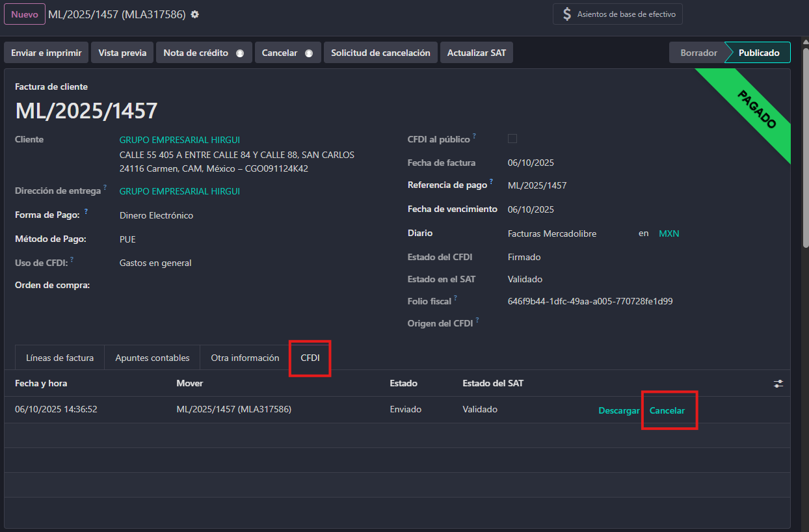Click help icon next to Folio fiscal
This screenshot has height=532, width=809.
click(456, 298)
